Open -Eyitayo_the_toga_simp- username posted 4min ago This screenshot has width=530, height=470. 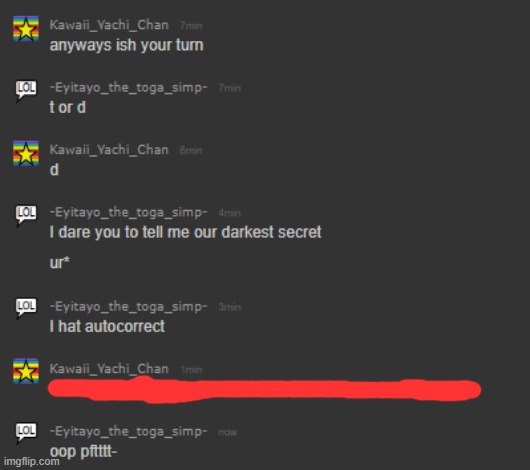tap(128, 213)
